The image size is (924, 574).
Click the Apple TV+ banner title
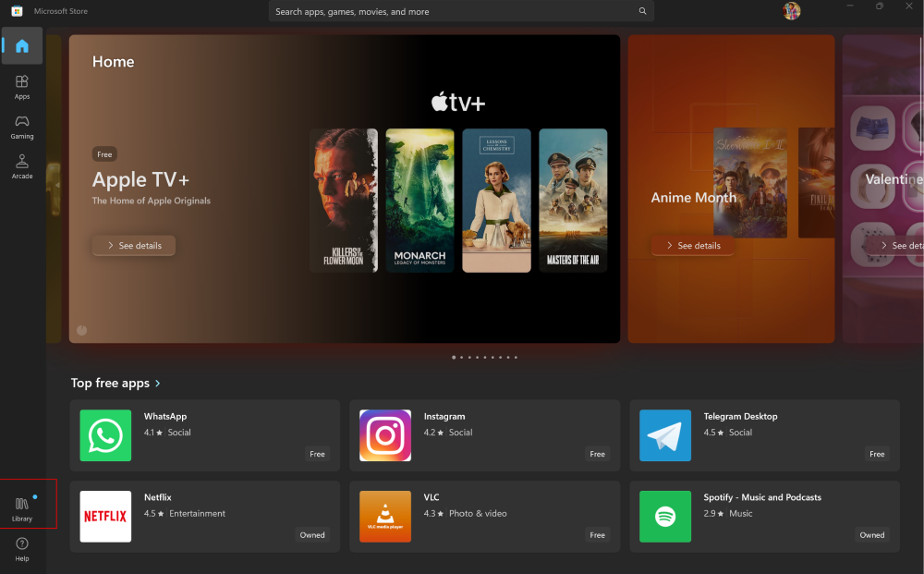[140, 179]
